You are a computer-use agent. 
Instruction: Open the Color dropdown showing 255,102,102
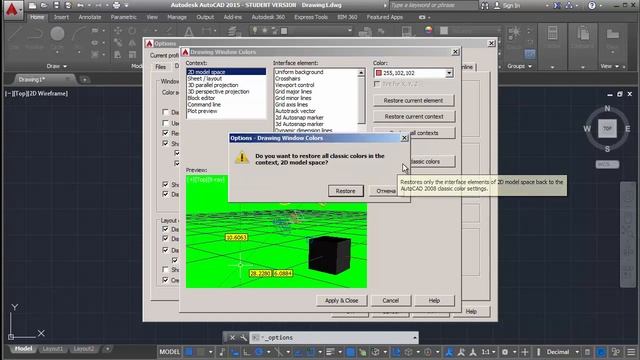coord(449,73)
